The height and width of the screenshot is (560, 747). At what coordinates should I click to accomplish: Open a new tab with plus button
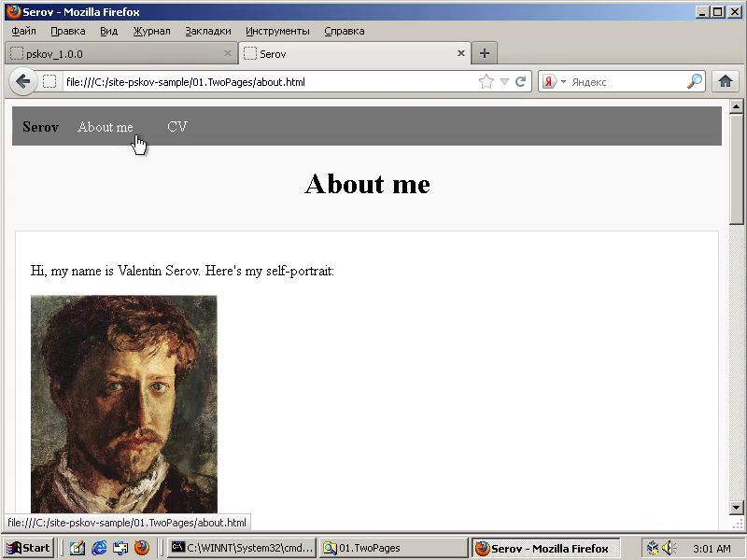(x=484, y=53)
